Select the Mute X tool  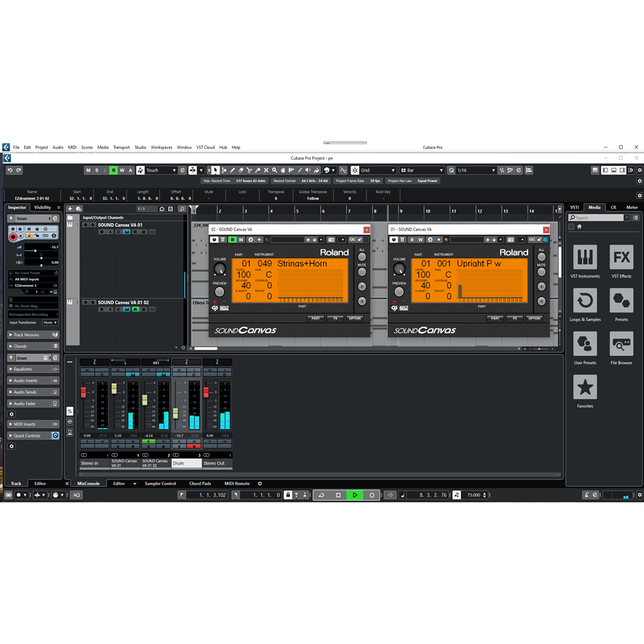pos(266,170)
